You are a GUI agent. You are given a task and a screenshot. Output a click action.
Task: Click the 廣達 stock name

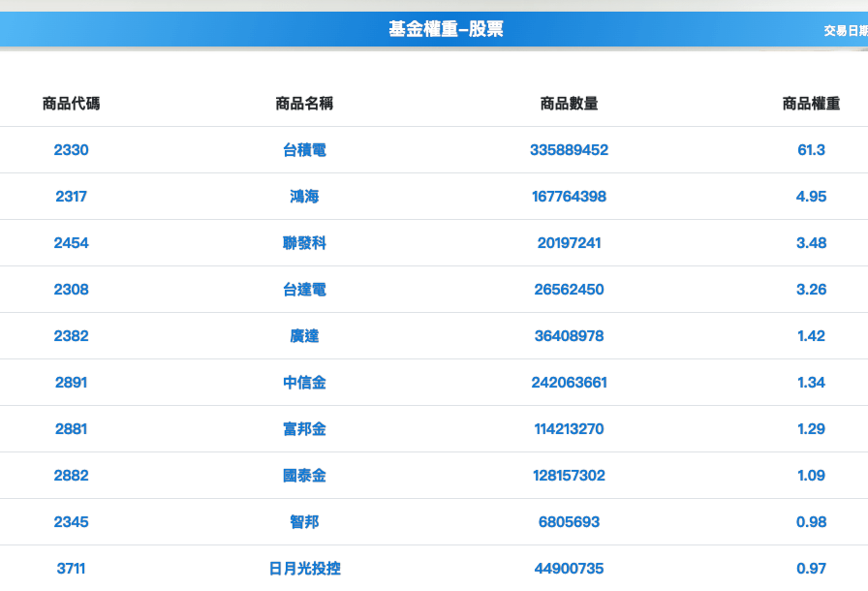pyautogui.click(x=304, y=336)
